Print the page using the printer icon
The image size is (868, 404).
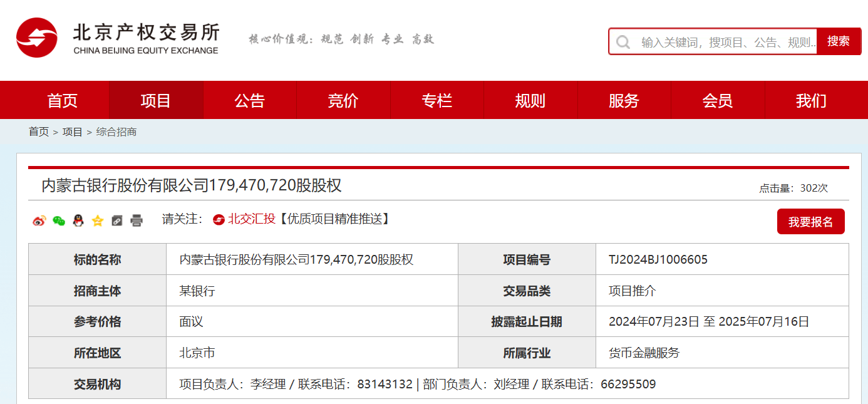coord(137,220)
